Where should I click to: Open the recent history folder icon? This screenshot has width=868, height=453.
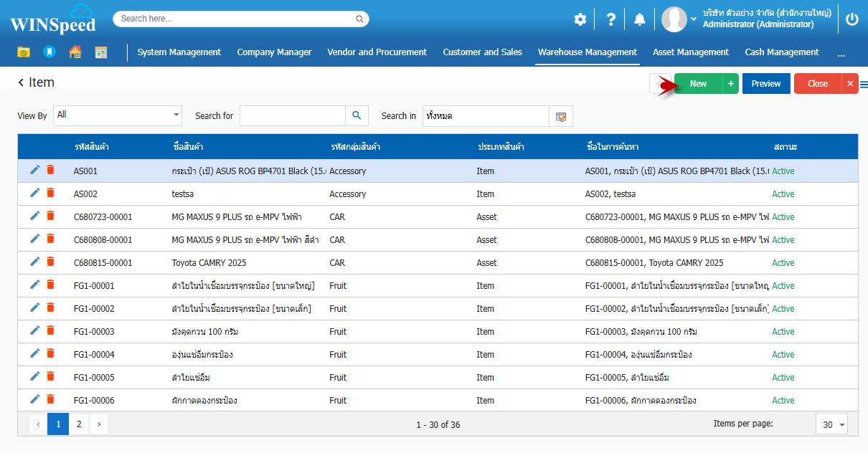[x=24, y=52]
